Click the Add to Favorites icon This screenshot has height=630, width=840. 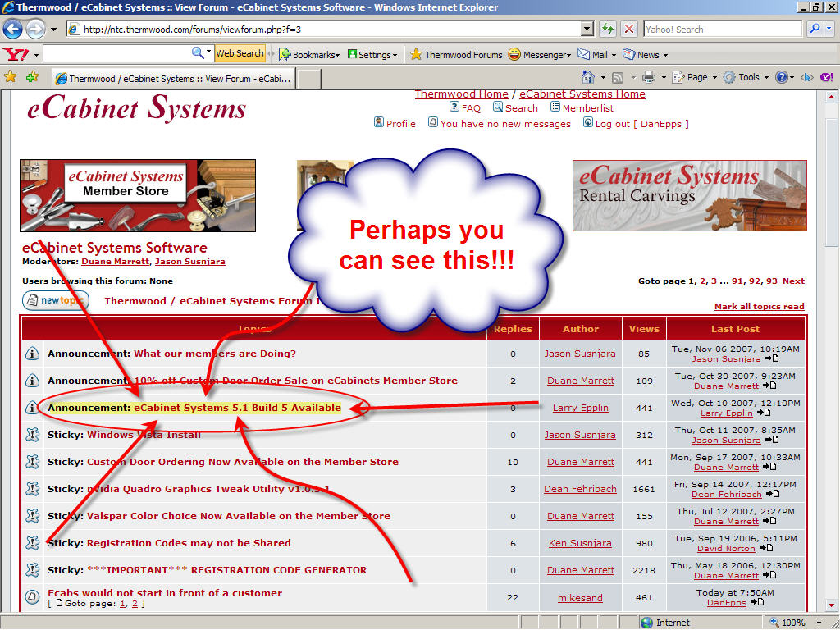[x=32, y=76]
